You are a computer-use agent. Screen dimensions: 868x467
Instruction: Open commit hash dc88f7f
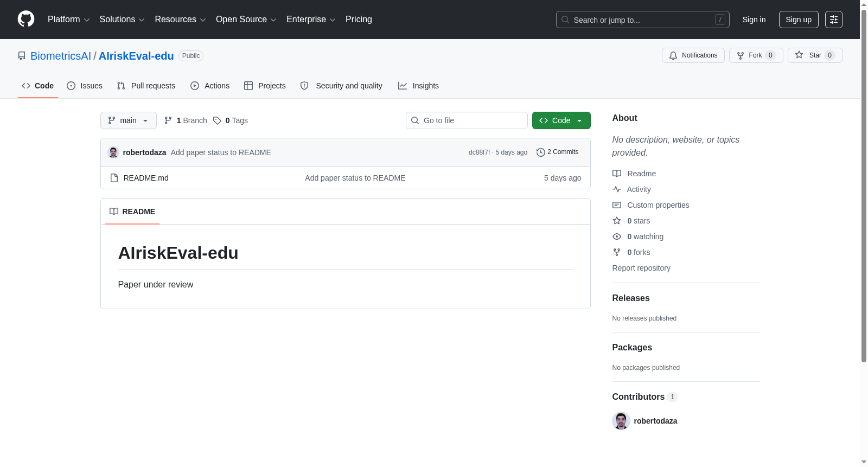(x=479, y=152)
